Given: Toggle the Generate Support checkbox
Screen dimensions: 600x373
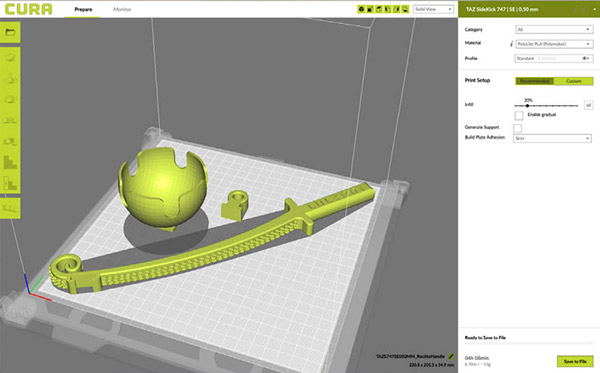Looking at the screenshot, I should point(517,128).
